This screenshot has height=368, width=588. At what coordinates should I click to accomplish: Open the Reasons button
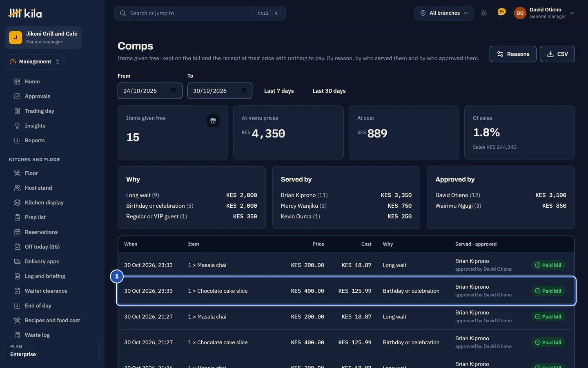click(x=513, y=54)
